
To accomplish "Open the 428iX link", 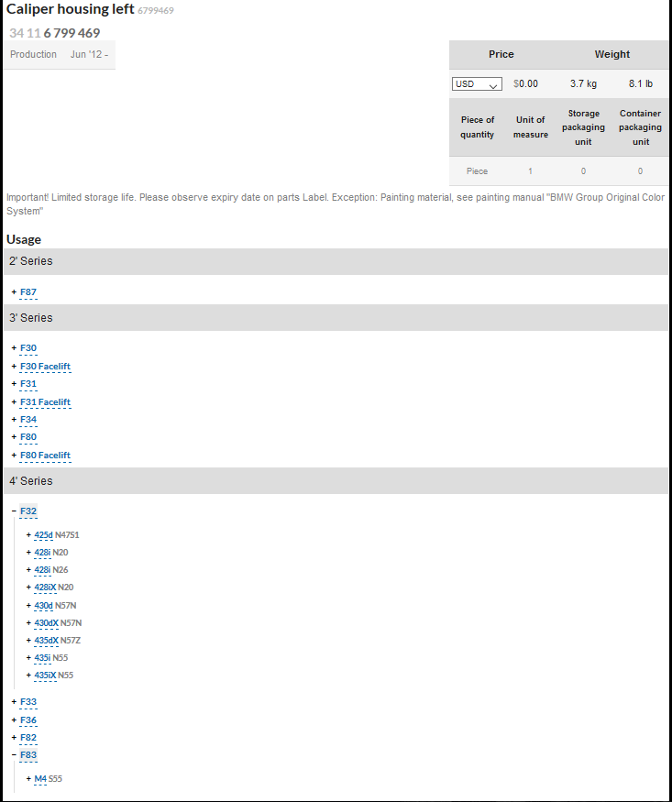I will [45, 588].
